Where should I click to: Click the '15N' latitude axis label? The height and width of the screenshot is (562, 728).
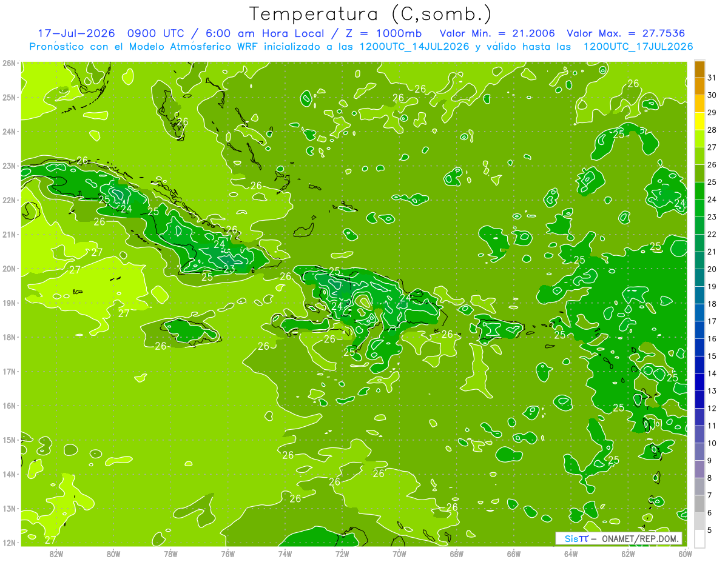point(9,440)
